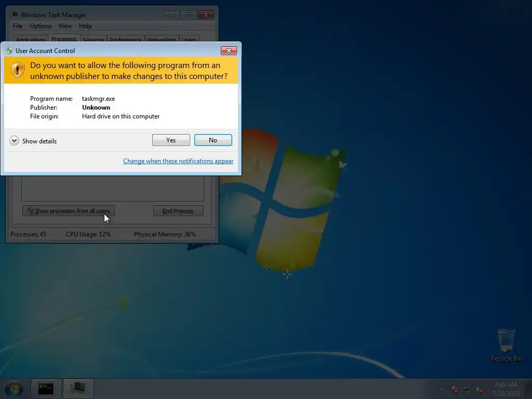Close the User Account Control dialog

tap(229, 50)
